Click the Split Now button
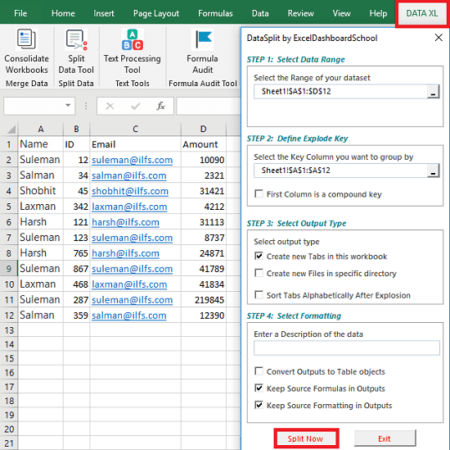The image size is (450, 450). click(306, 438)
